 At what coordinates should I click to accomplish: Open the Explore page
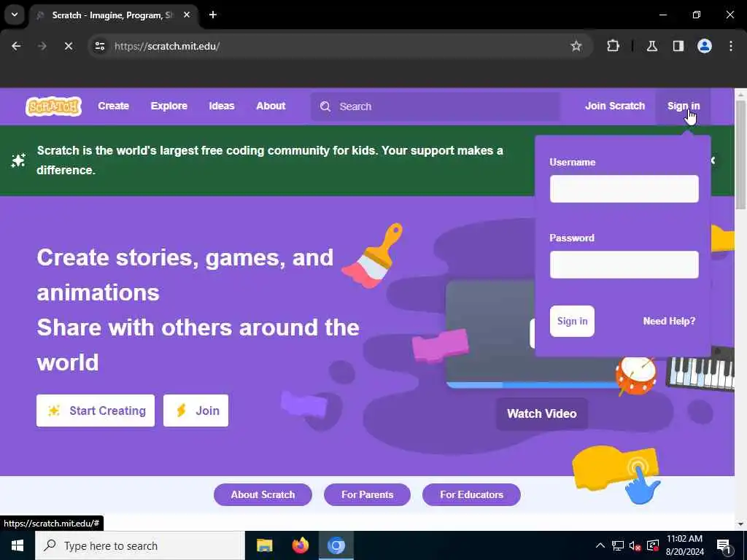(169, 106)
